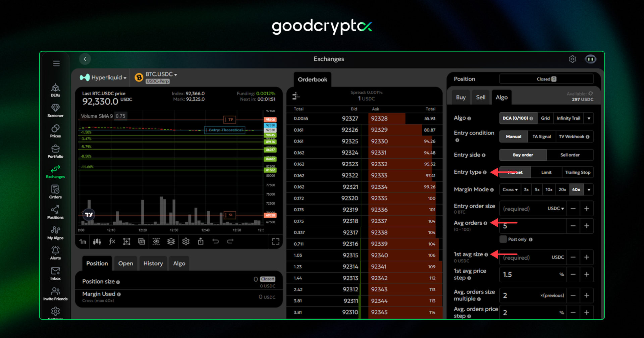
Task: Enable the Post only checkbox
Action: pyautogui.click(x=503, y=239)
